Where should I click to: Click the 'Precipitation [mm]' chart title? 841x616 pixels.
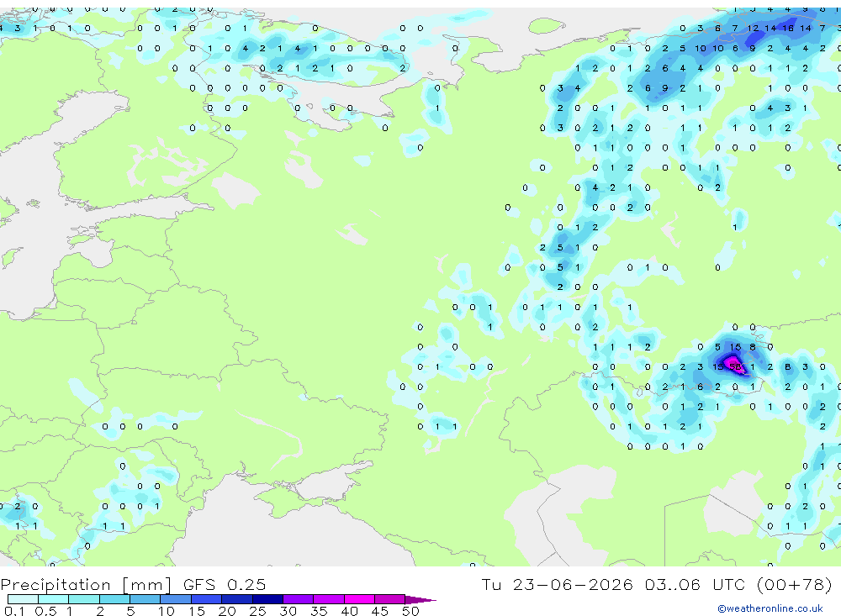pyautogui.click(x=86, y=585)
